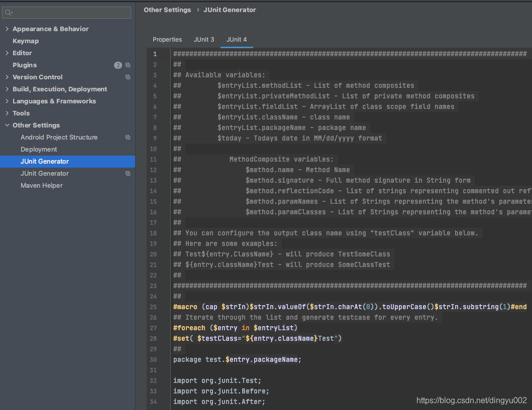Switch to the JUnit 3 tab
The height and width of the screenshot is (410, 532).
[x=204, y=40]
